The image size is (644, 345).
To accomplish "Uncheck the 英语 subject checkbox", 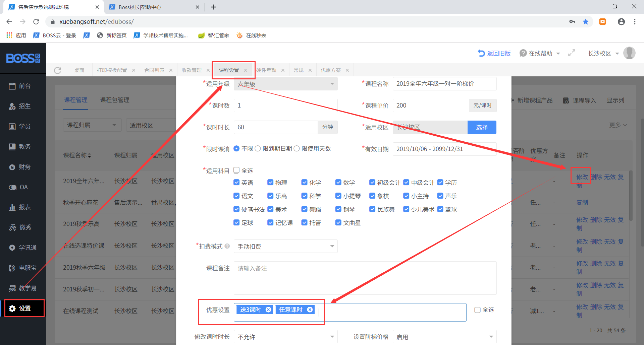I will pyautogui.click(x=236, y=182).
